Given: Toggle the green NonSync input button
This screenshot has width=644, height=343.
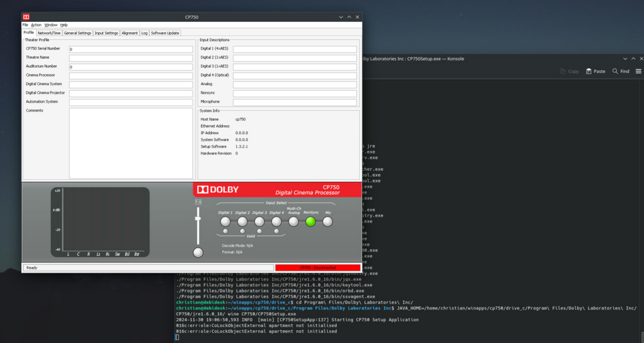Looking at the screenshot, I should [x=310, y=222].
